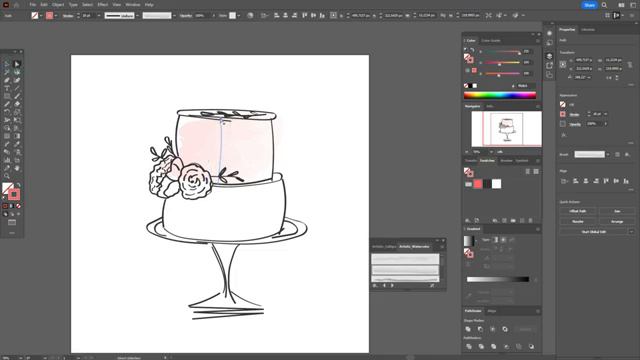Open graphic Style dropdown in control bar
The image size is (640, 360).
point(238,16)
